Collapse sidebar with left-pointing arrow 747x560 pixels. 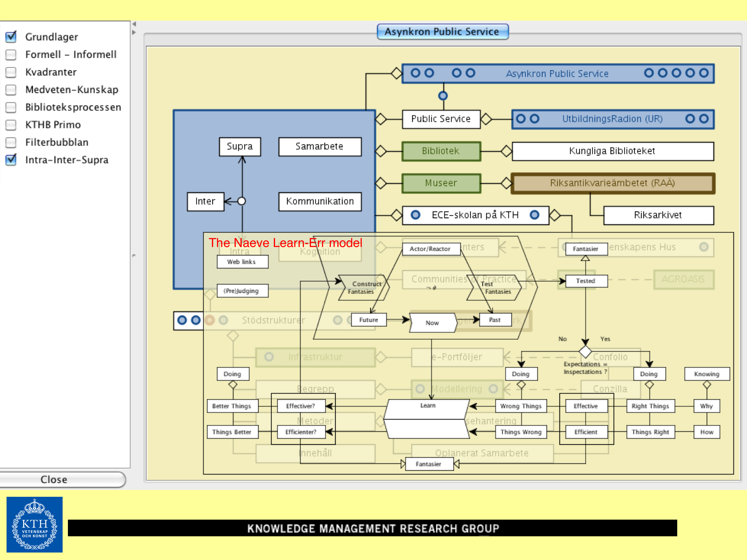tap(134, 24)
